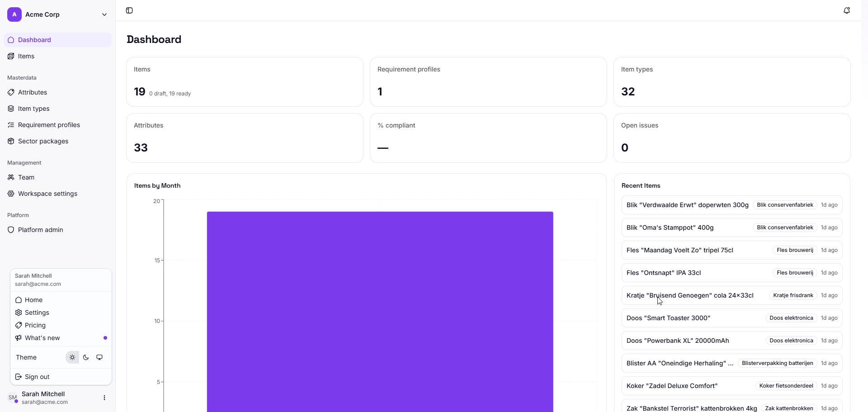Click the Home icon in user menu
The height and width of the screenshot is (412, 868).
[19, 300]
